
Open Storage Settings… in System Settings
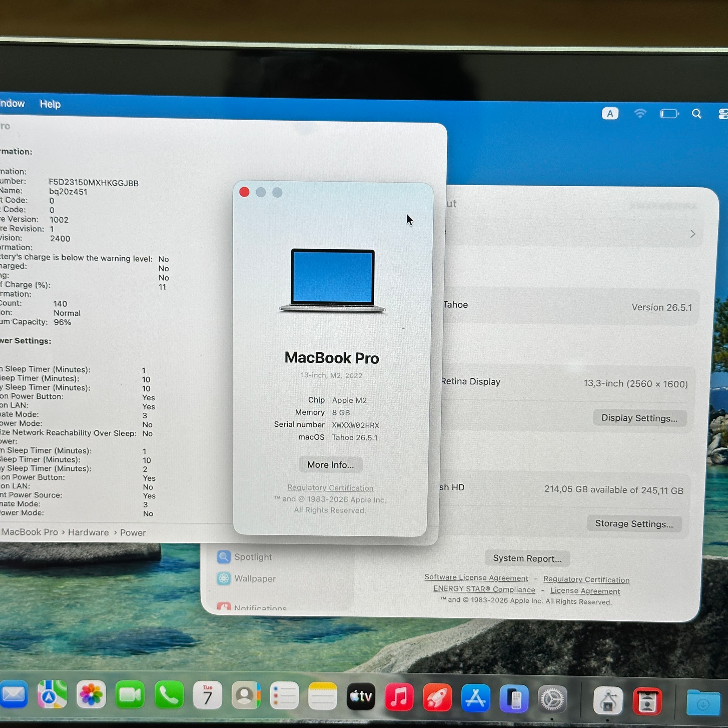click(634, 524)
